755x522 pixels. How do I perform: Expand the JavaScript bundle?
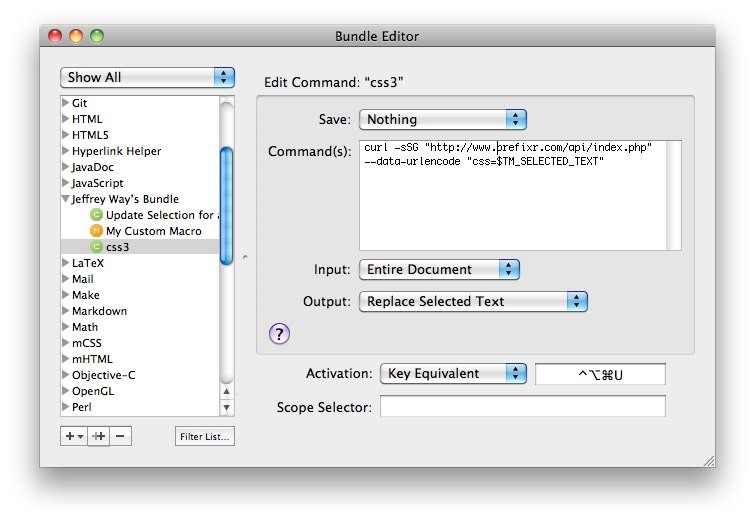click(65, 183)
